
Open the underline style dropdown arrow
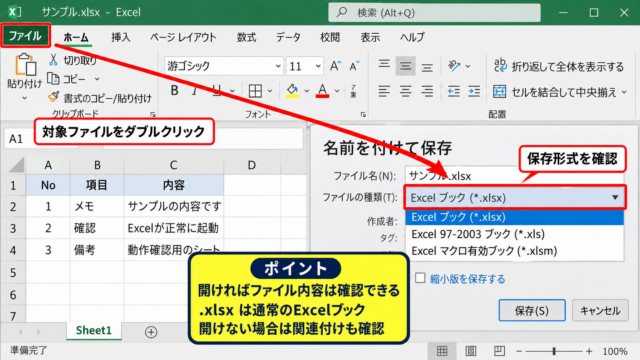[232, 91]
